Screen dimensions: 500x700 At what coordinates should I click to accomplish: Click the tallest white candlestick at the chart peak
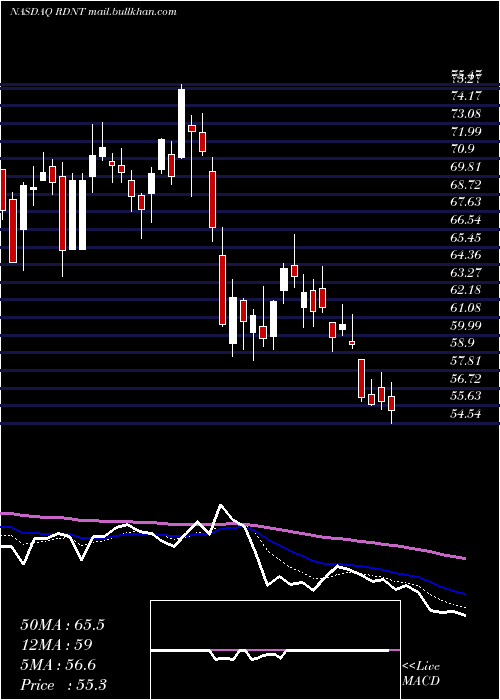pyautogui.click(x=181, y=124)
